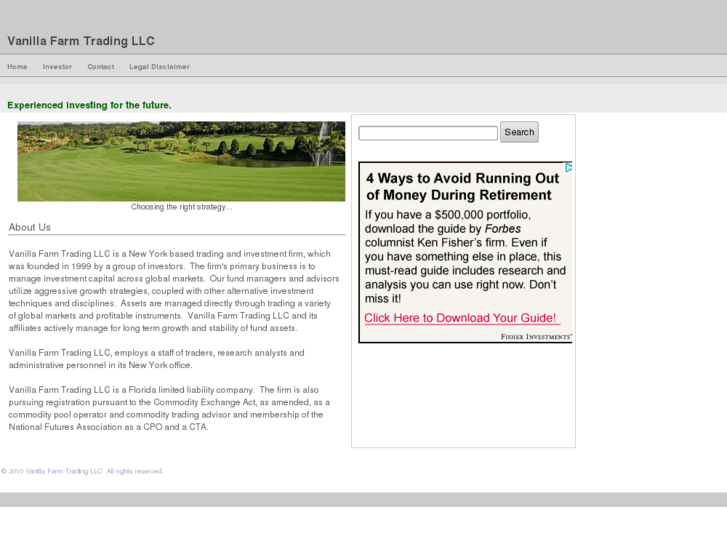Screen dimensions: 727x545
Task: Click the Vanilla Farm Trading LLC site title
Action: [81, 41]
